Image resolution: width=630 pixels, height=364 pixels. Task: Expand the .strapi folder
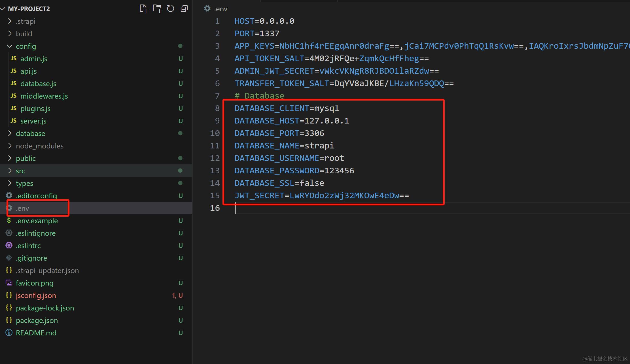(x=26, y=21)
